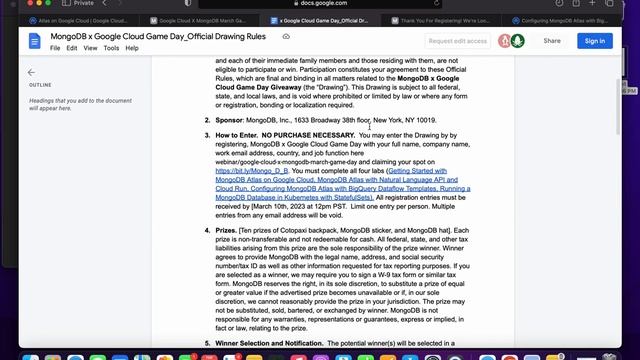Open the Tools menu
Screen dimensions: 640x360
(x=111, y=48)
